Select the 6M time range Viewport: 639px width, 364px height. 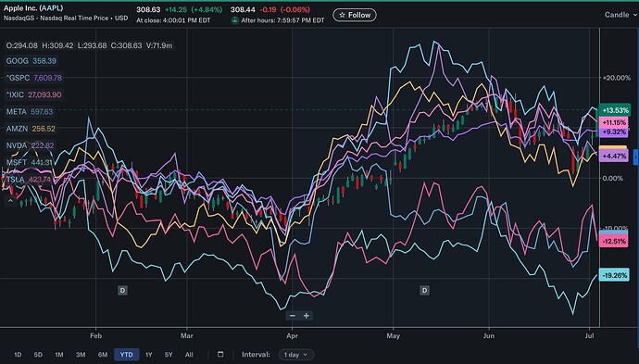pyautogui.click(x=103, y=355)
